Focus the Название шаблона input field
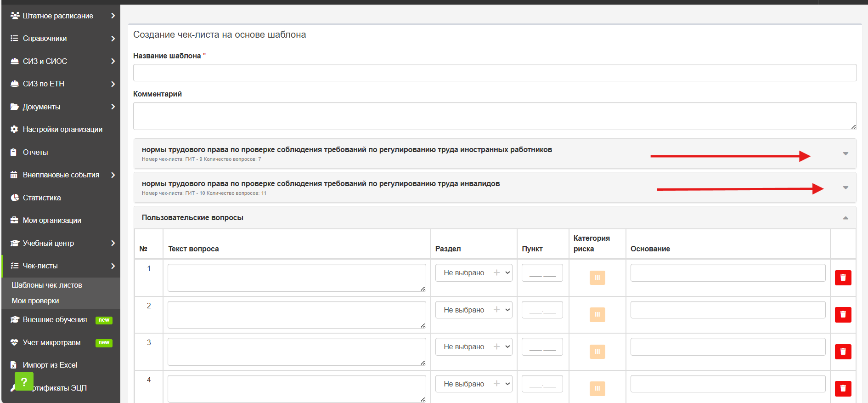 495,73
